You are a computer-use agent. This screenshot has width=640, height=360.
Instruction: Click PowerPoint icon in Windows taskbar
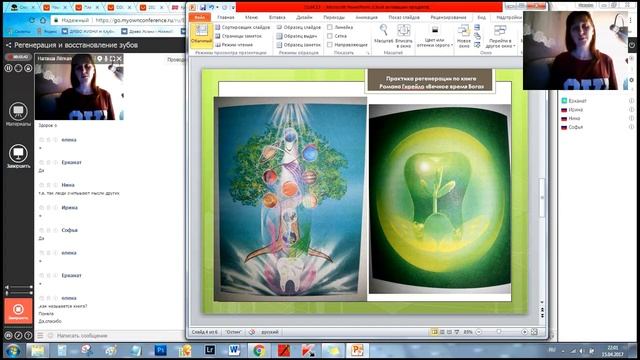[357, 350]
